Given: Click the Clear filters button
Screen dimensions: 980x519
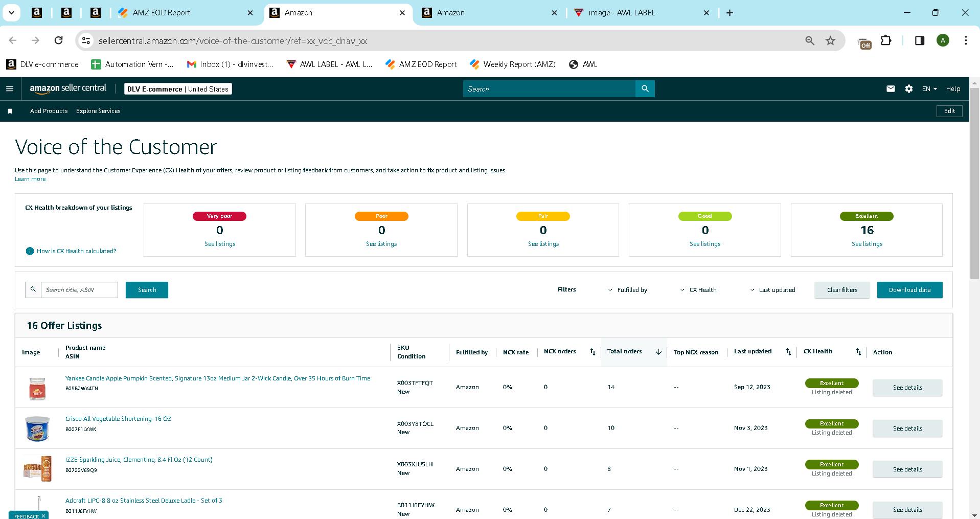Looking at the screenshot, I should [842, 290].
